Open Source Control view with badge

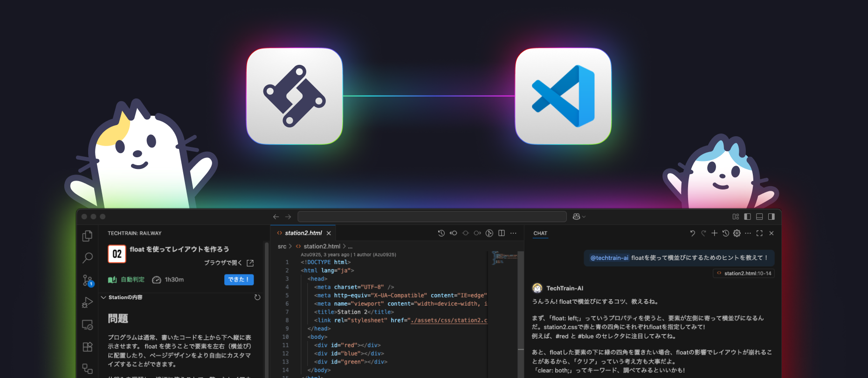coord(88,280)
